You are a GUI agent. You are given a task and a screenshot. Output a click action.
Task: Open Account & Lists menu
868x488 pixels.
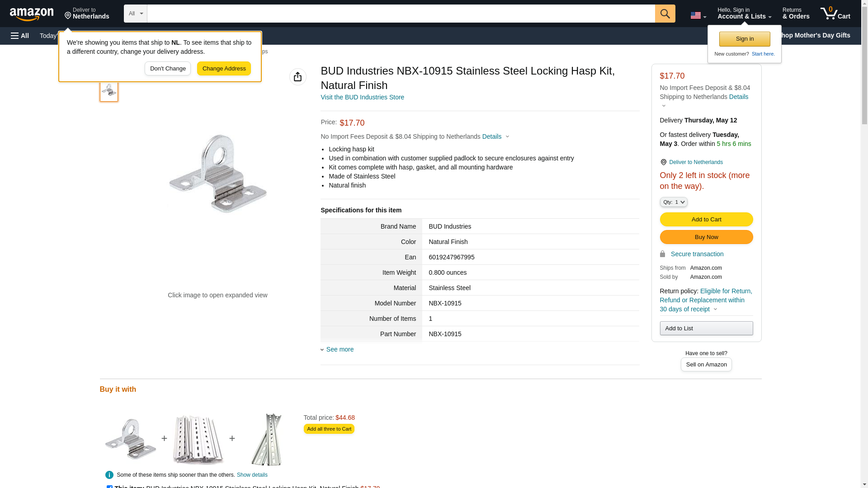click(744, 14)
